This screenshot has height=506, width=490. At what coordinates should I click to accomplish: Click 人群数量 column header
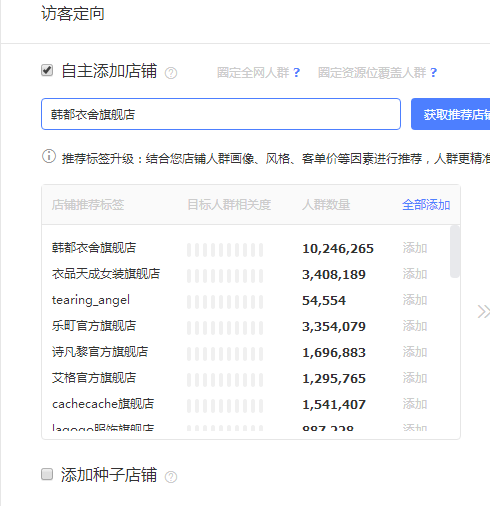point(326,205)
